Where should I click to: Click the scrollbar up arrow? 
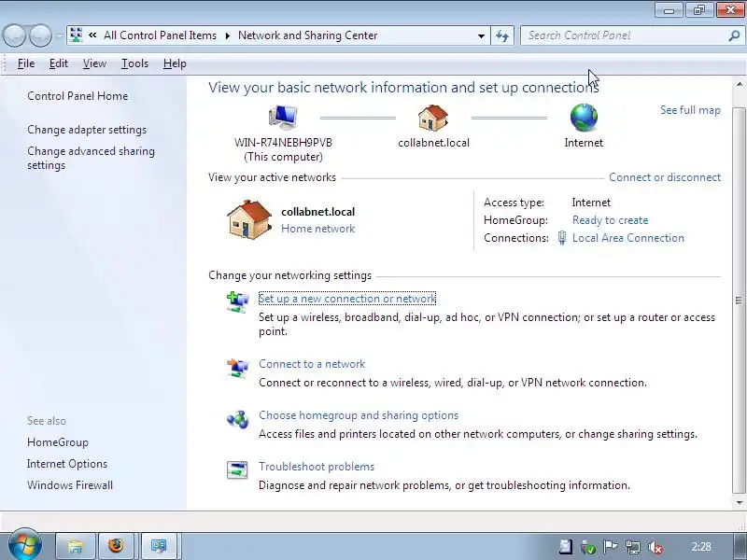pyautogui.click(x=739, y=85)
